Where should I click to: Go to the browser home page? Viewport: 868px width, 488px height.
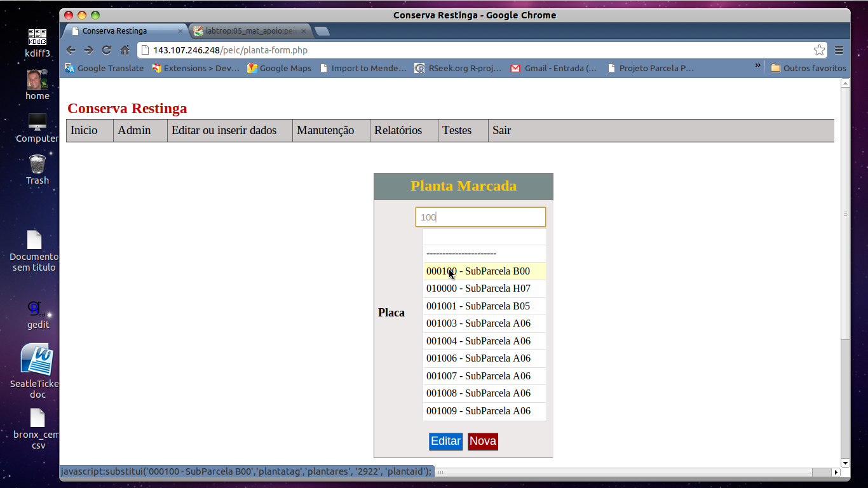click(125, 50)
